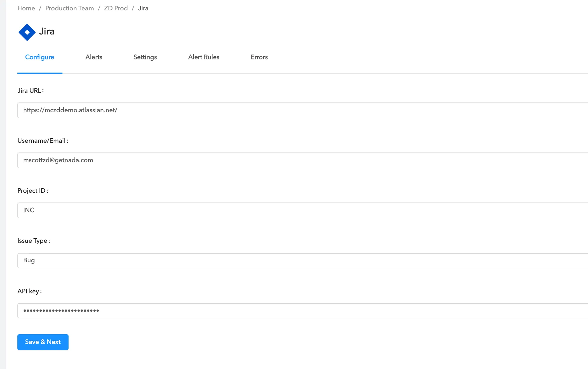588x369 pixels.
Task: Click the Jira breadcrumb item
Action: pyautogui.click(x=143, y=8)
